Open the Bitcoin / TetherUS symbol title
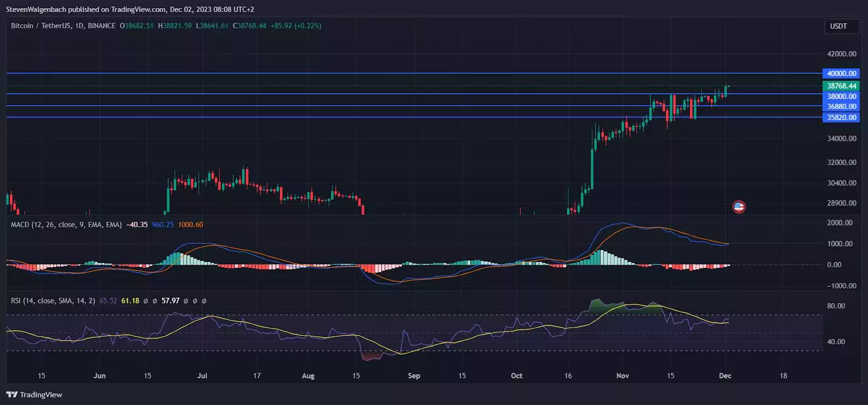The image size is (868, 405). click(41, 25)
